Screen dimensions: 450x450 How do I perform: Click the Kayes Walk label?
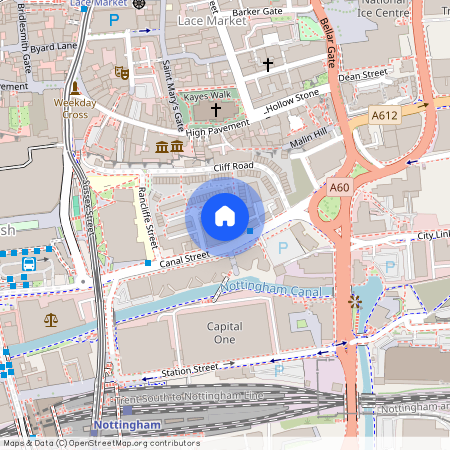click(x=207, y=96)
